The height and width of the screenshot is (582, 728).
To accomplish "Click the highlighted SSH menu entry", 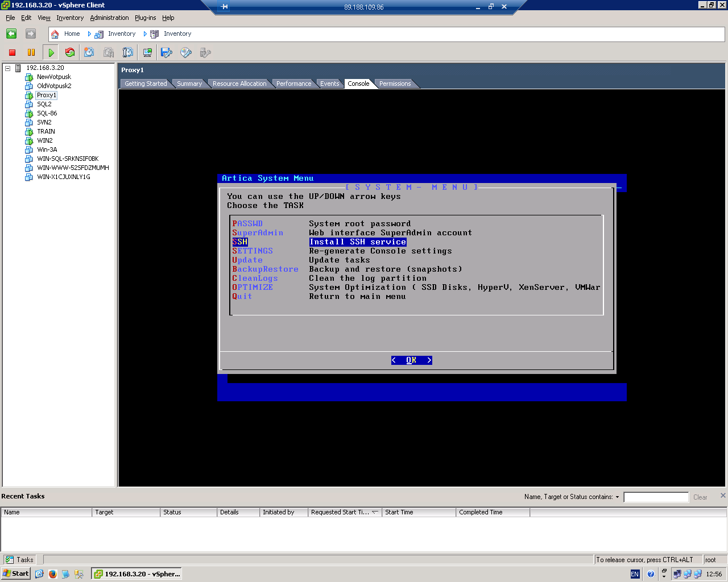I will (x=240, y=242).
